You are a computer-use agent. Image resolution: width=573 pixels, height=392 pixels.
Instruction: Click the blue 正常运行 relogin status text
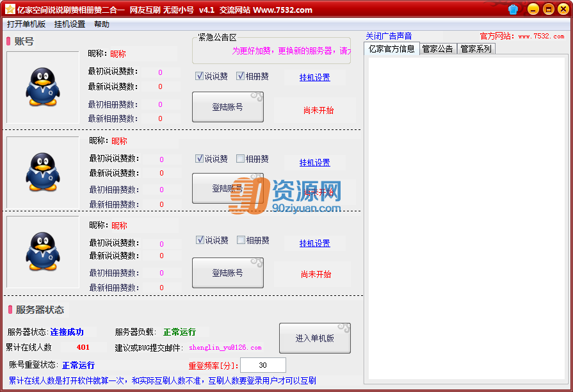pos(78,365)
